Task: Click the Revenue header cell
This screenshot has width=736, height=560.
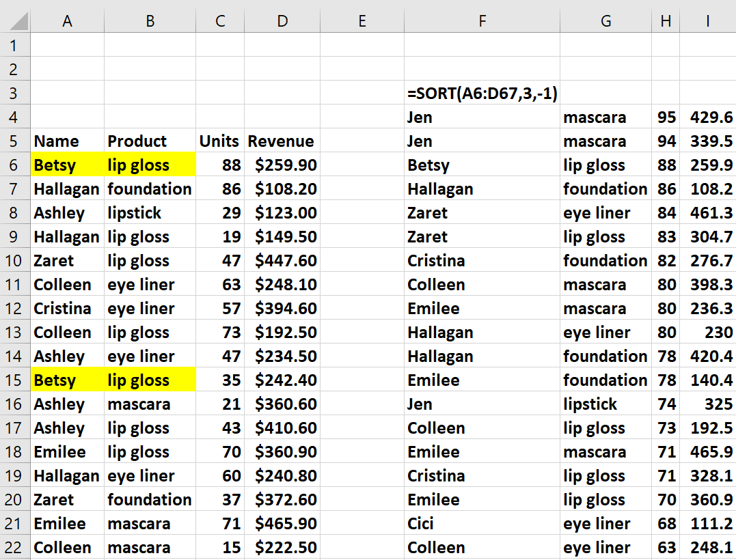Action: pos(281,141)
